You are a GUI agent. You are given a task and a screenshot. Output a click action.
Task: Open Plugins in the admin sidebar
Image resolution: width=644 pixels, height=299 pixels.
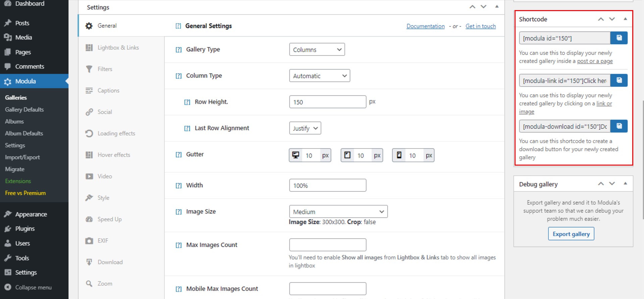coord(25,229)
